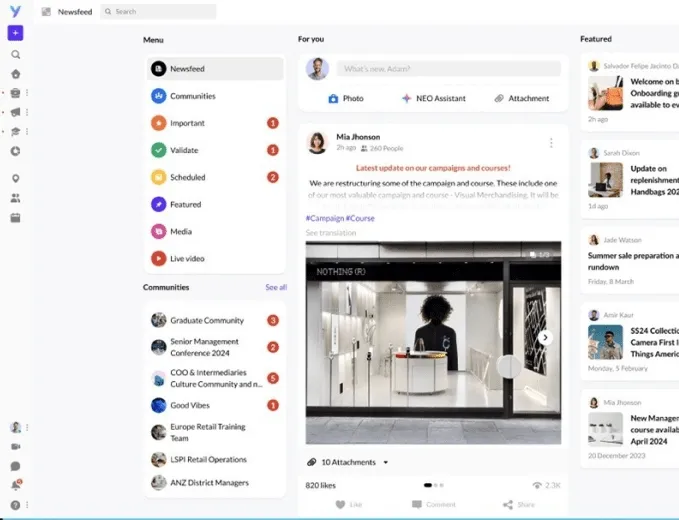Go to home icon in left sidebar
This screenshot has height=520, width=679.
16,74
